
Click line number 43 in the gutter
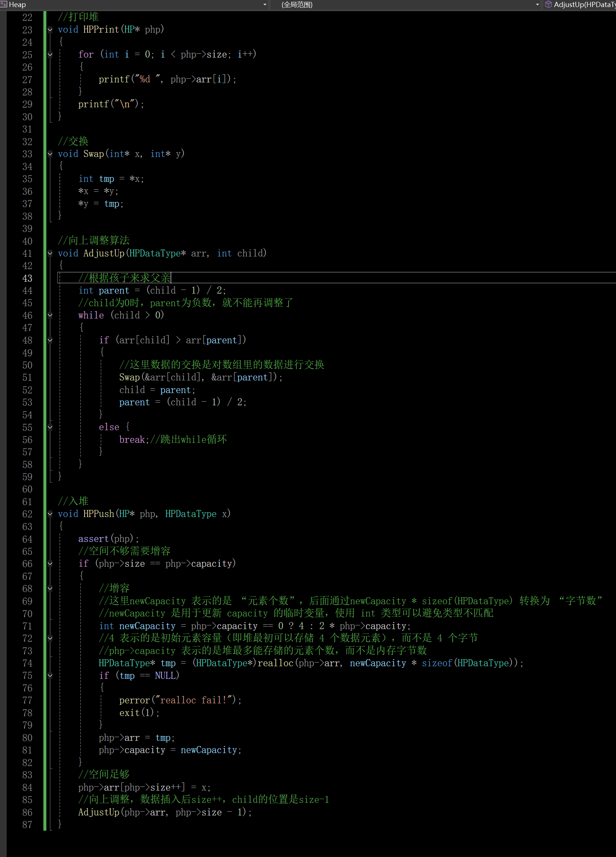pos(27,278)
